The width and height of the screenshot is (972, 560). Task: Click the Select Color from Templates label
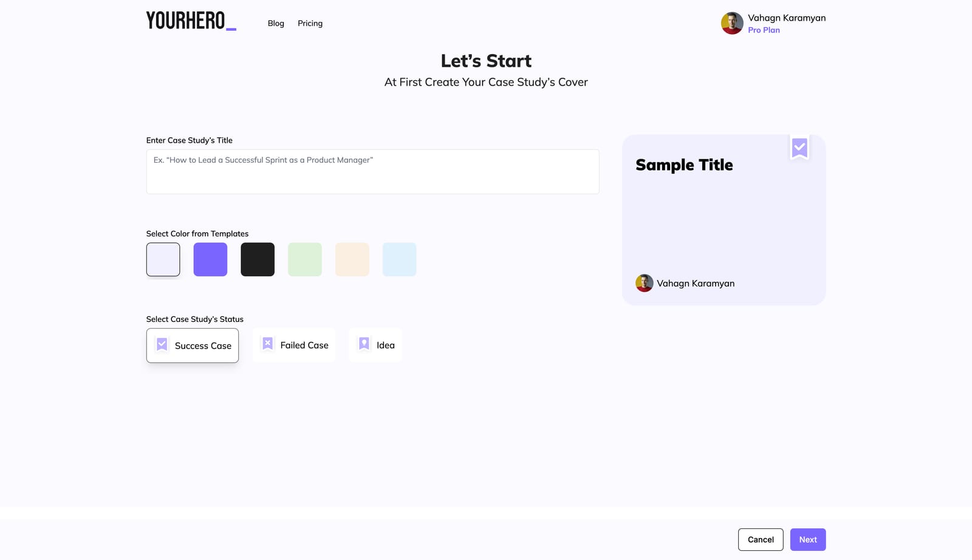pos(197,234)
